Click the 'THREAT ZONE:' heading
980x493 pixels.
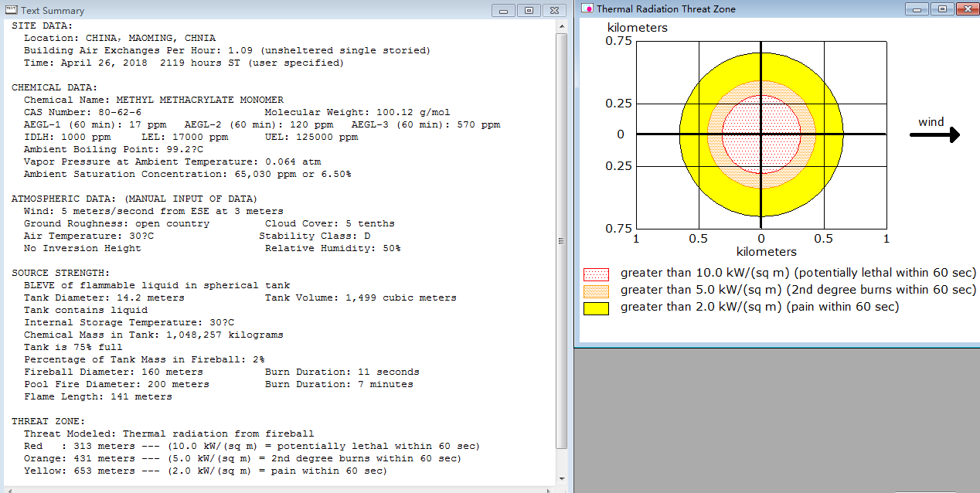pyautogui.click(x=49, y=421)
